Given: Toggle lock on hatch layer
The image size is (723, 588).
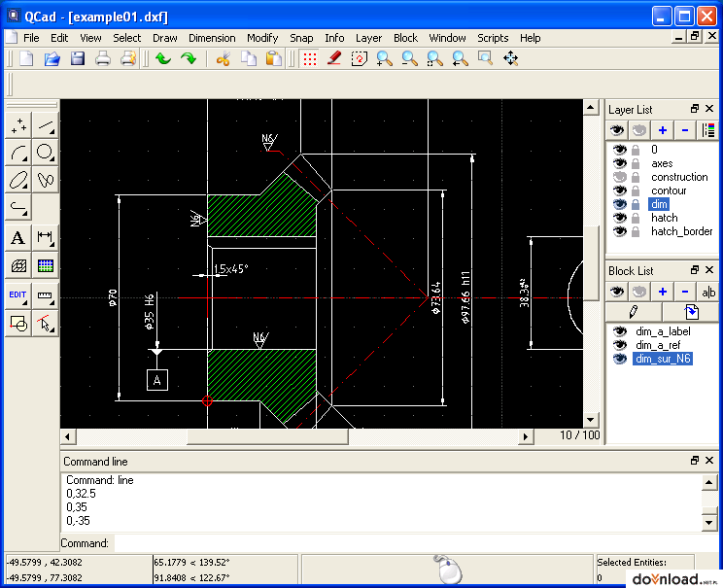Looking at the screenshot, I should [x=636, y=218].
